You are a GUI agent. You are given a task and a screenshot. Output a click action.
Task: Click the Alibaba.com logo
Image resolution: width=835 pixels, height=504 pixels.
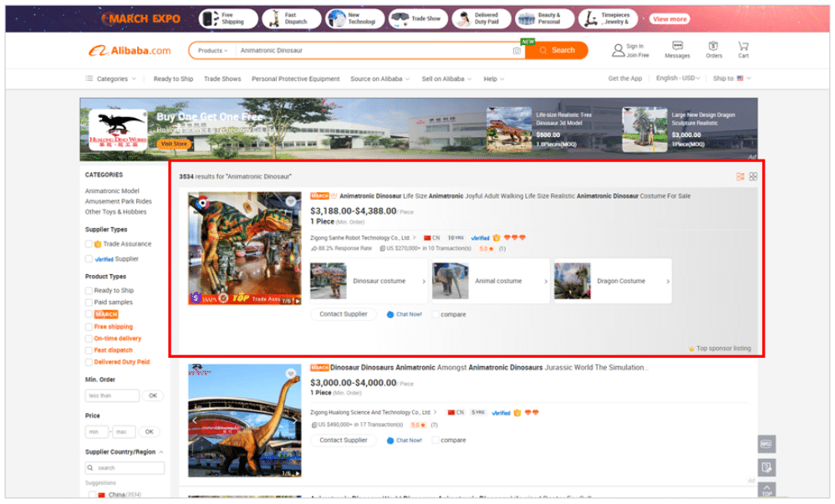pos(130,51)
